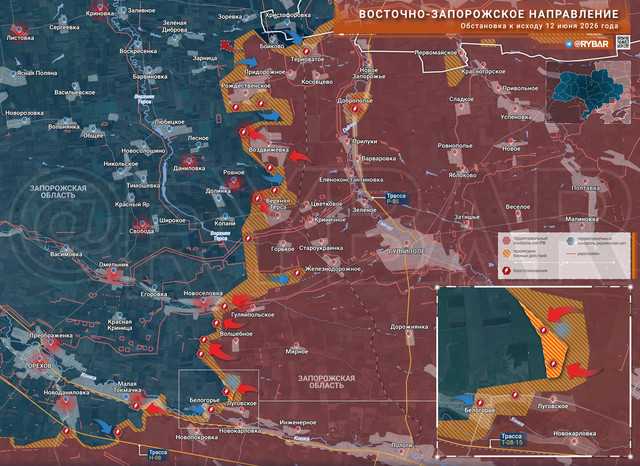Click the Волшебное label
The height and width of the screenshot is (466, 640).
tap(236, 334)
